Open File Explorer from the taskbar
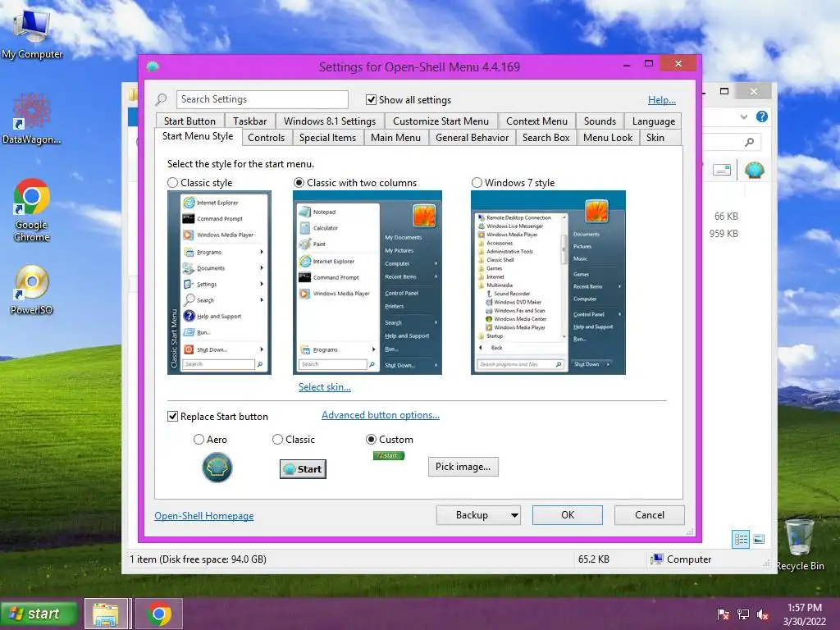This screenshot has width=840, height=630. coord(106,614)
